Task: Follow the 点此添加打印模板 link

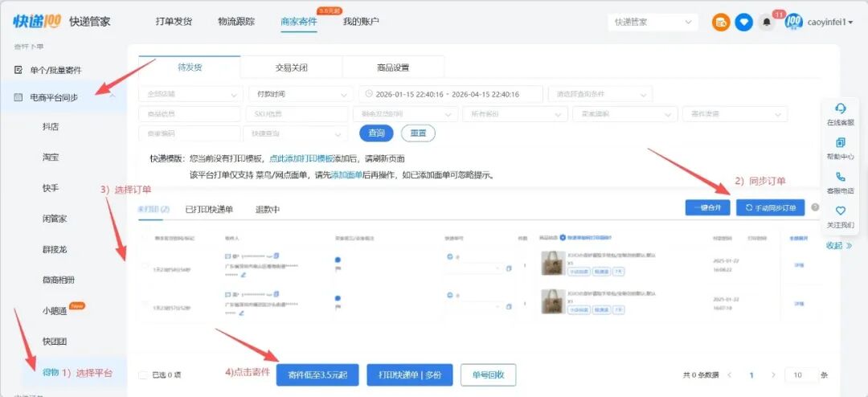Action: point(301,158)
